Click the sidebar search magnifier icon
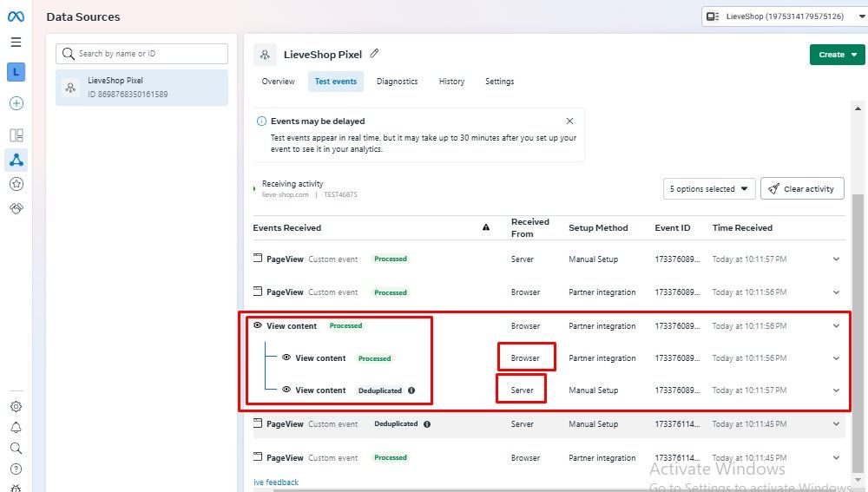Screen dimensions: 868x492 [x=16, y=448]
